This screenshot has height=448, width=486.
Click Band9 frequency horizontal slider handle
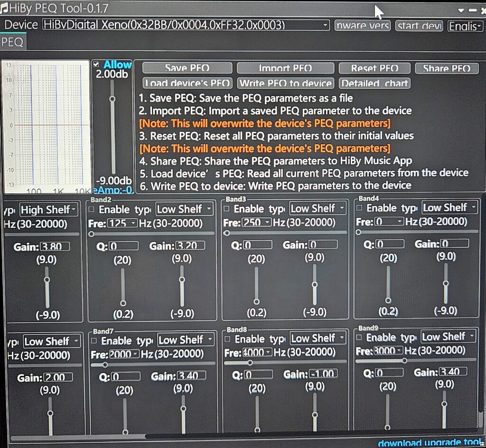[404, 361]
